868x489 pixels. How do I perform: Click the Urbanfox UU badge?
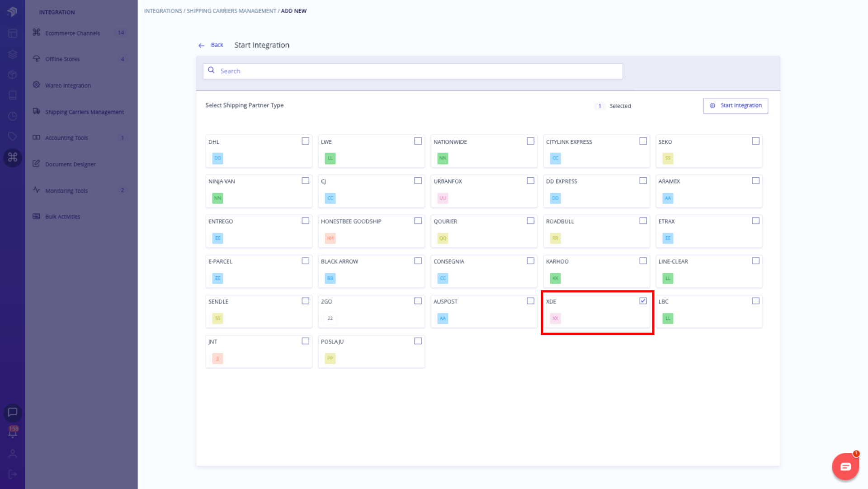point(443,198)
